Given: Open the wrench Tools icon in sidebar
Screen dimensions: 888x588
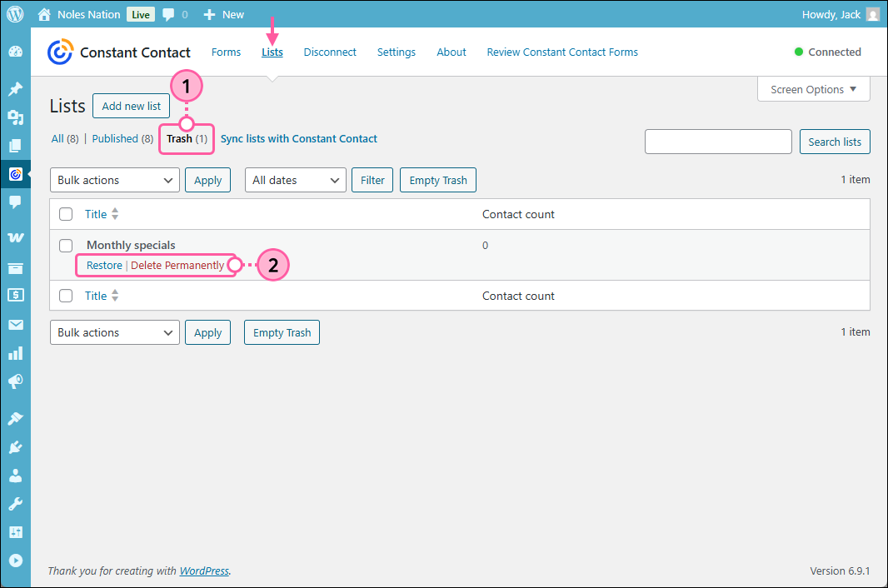Looking at the screenshot, I should 15,503.
